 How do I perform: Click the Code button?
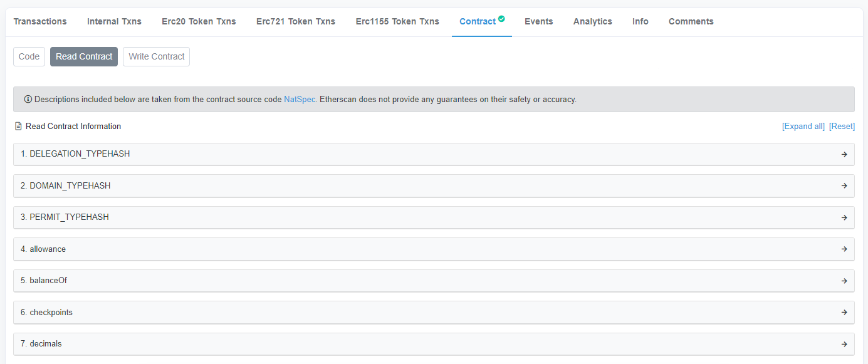click(29, 56)
